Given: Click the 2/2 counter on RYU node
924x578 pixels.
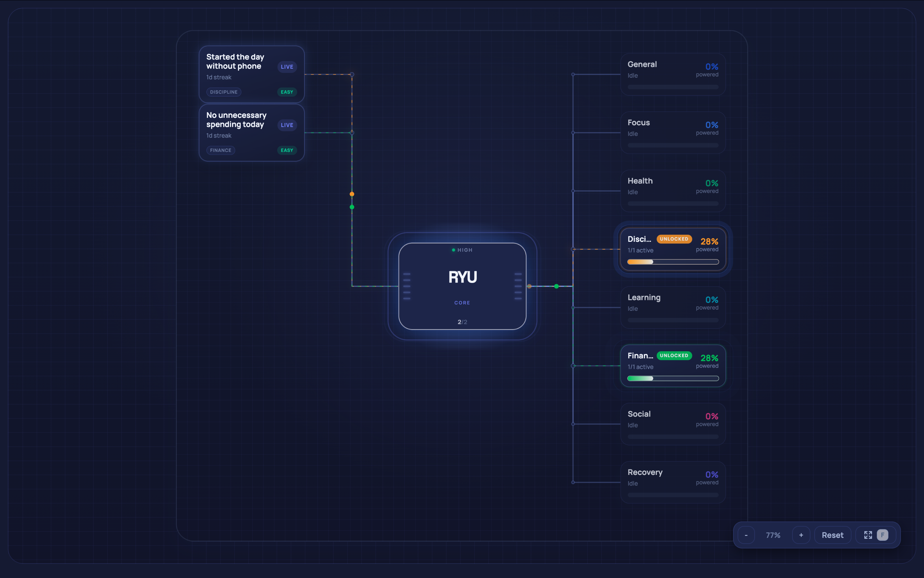Looking at the screenshot, I should (x=462, y=322).
